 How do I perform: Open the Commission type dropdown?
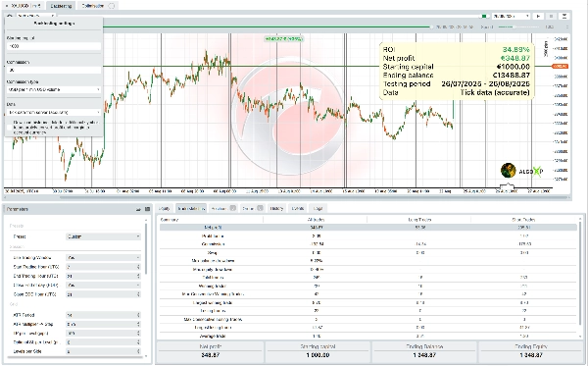coord(54,89)
